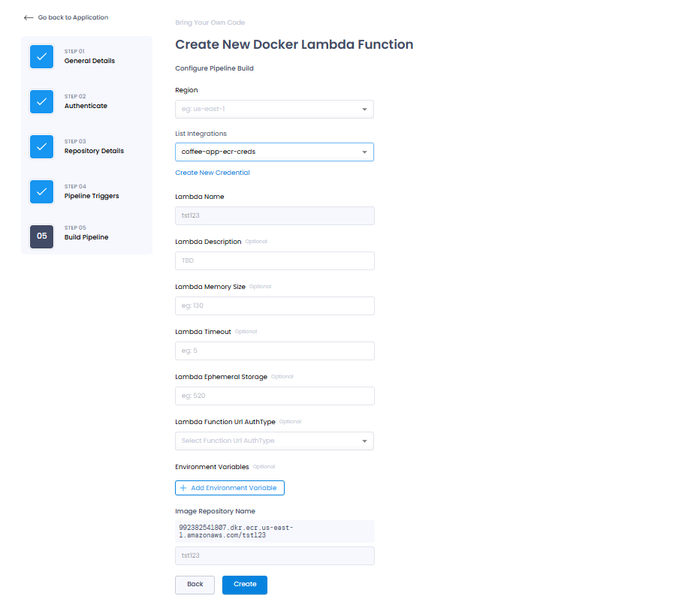Screen dimensions: 700x614
Task: Click the Repository Details step checkmark icon
Action: (x=41, y=147)
